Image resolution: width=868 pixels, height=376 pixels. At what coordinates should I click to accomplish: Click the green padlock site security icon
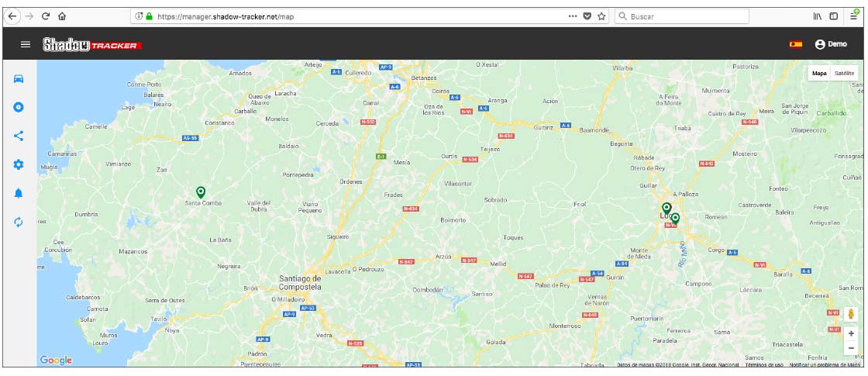click(149, 16)
